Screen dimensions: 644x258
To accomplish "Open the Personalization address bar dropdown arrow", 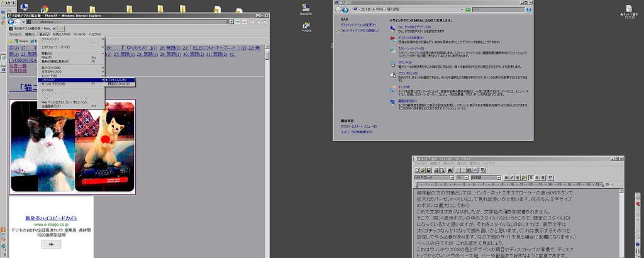I will (462, 9).
